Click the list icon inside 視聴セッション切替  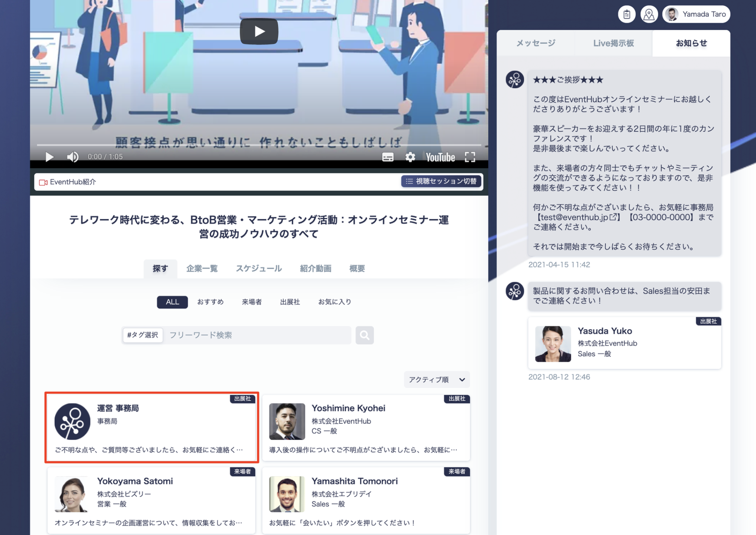point(409,181)
